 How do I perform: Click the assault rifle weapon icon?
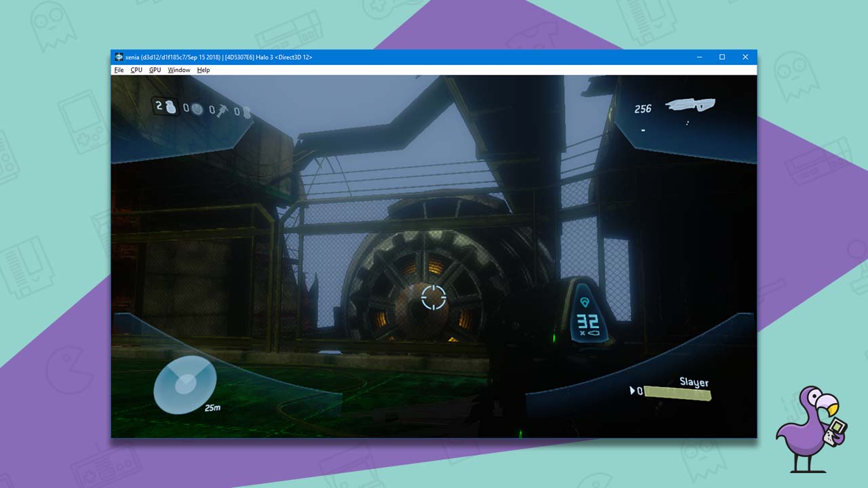click(690, 104)
